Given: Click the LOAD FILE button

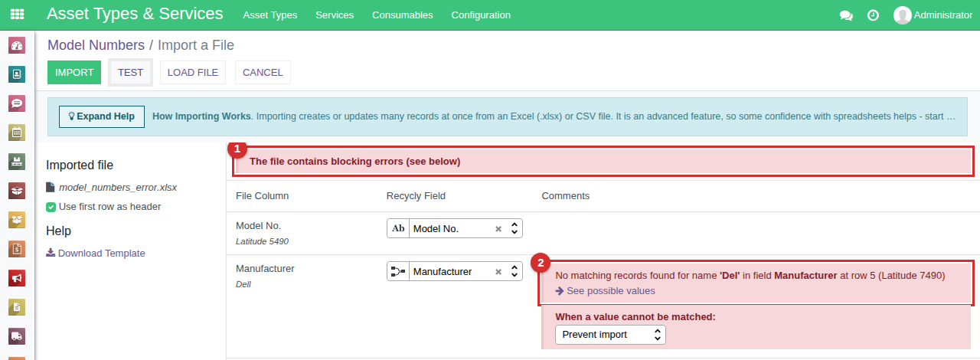Looking at the screenshot, I should coord(193,73).
